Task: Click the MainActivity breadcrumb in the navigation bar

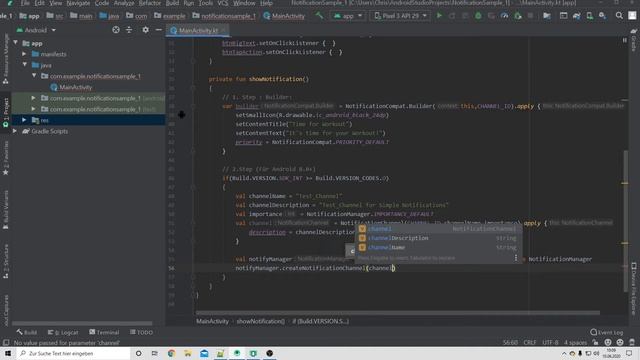Action: [x=284, y=16]
